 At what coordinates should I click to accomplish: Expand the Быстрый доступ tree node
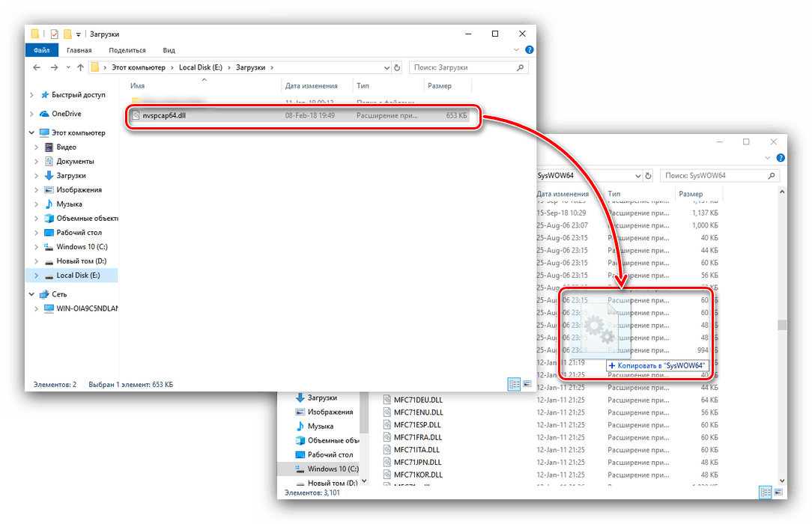point(31,95)
